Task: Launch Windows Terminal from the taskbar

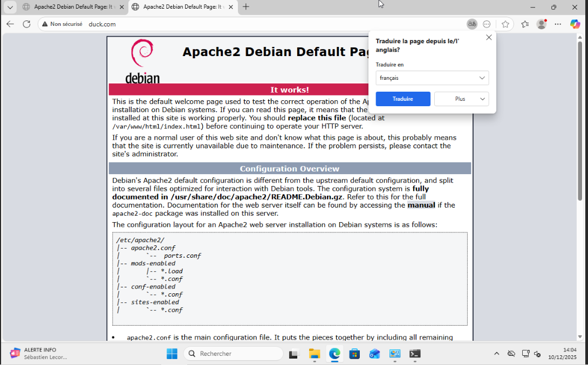Action: [414, 353]
